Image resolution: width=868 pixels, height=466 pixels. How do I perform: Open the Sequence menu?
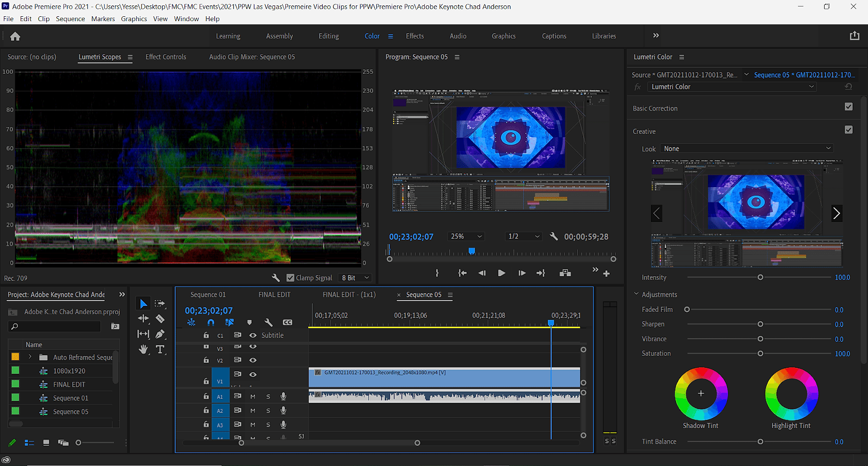click(x=70, y=18)
